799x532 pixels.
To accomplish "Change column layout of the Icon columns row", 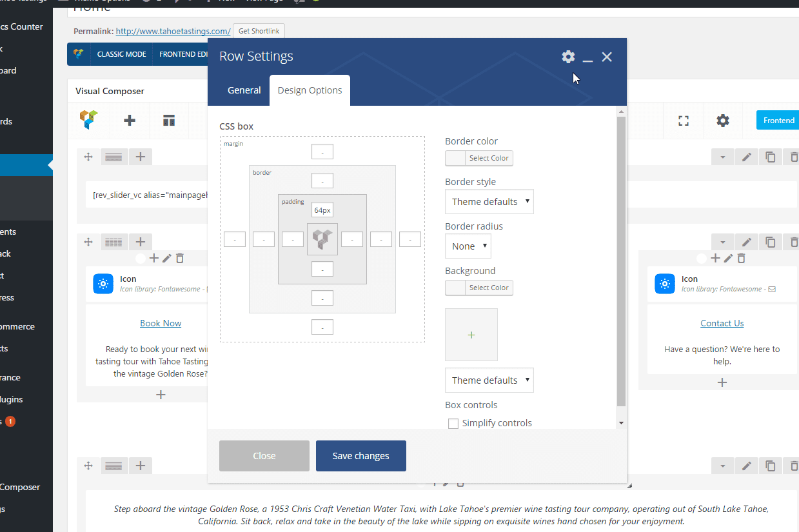I will [x=113, y=242].
